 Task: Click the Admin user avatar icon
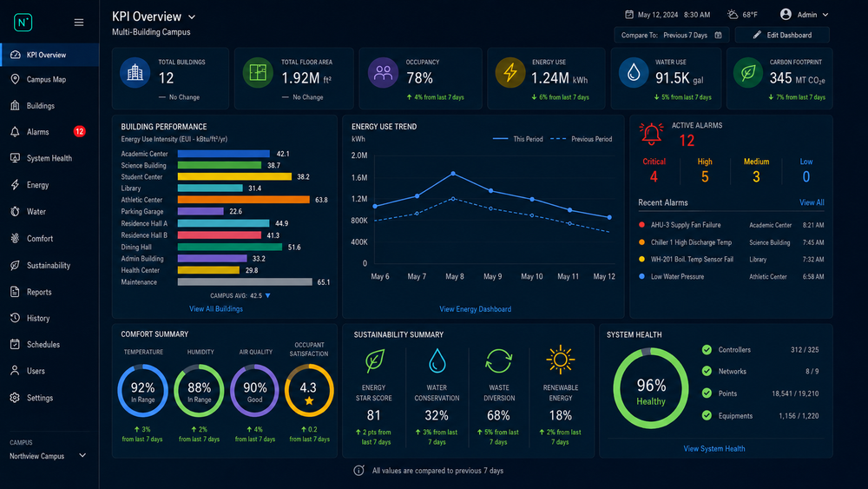[x=786, y=15]
